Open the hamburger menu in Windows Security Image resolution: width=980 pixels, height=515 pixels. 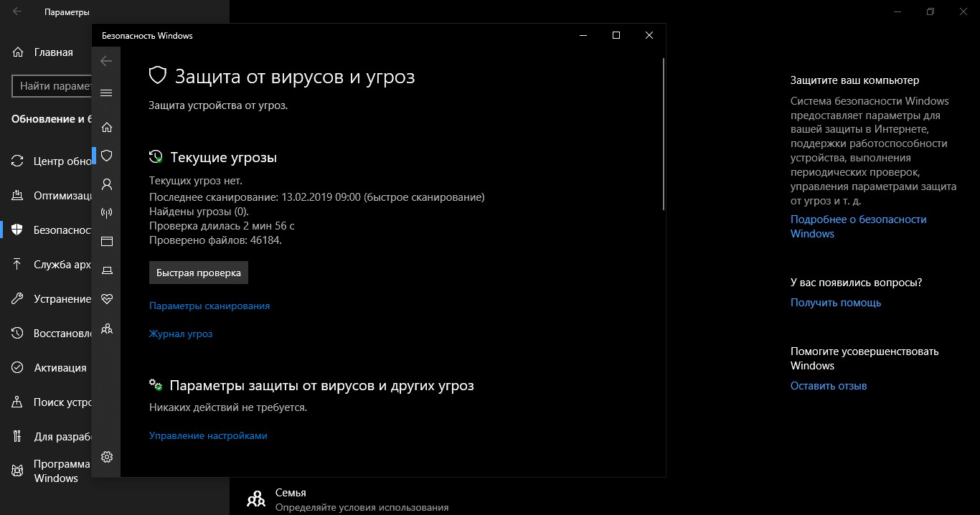[106, 93]
